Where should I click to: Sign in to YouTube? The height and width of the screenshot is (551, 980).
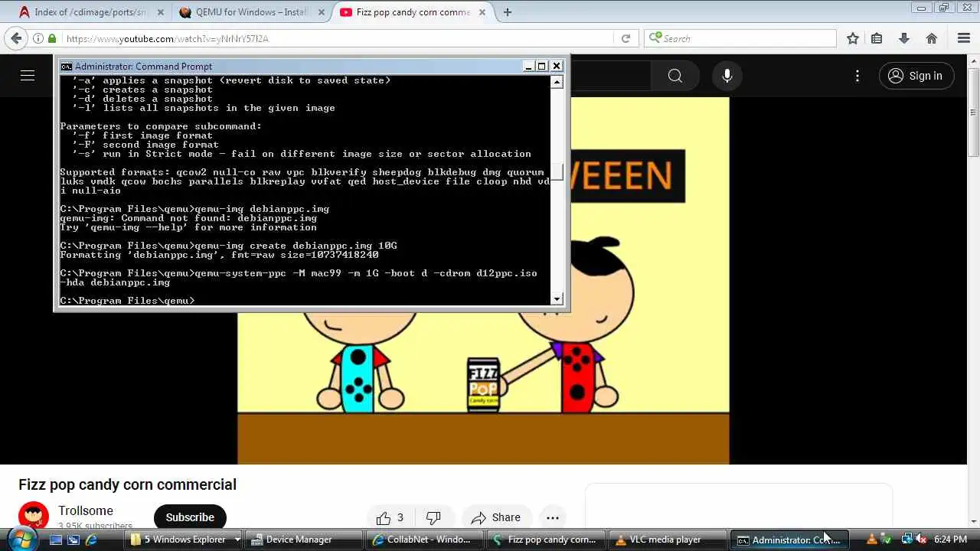916,76
